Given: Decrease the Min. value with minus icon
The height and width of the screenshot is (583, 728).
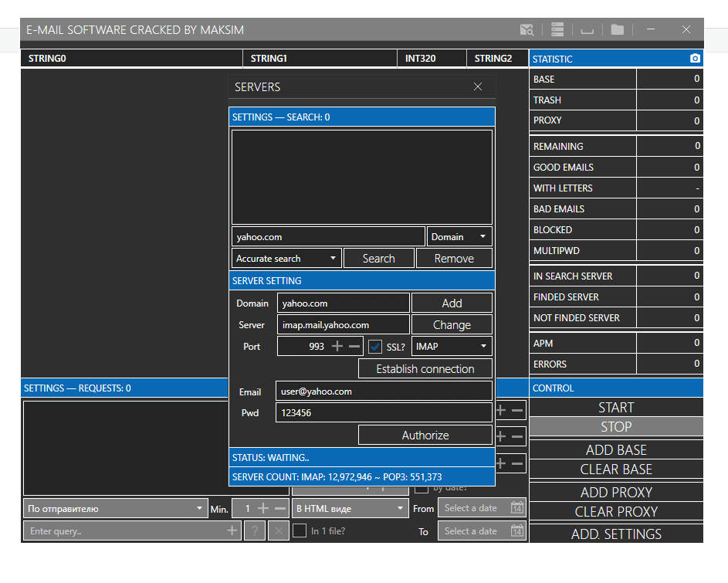Looking at the screenshot, I should tap(280, 508).
